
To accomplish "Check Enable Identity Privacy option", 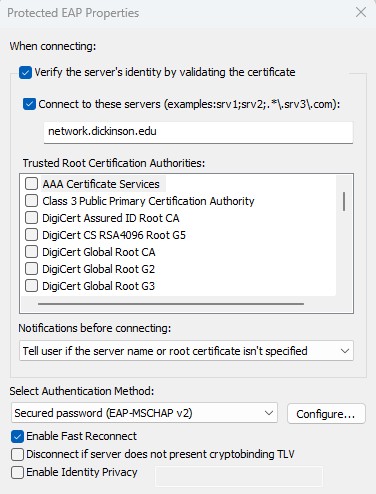I will (17, 472).
